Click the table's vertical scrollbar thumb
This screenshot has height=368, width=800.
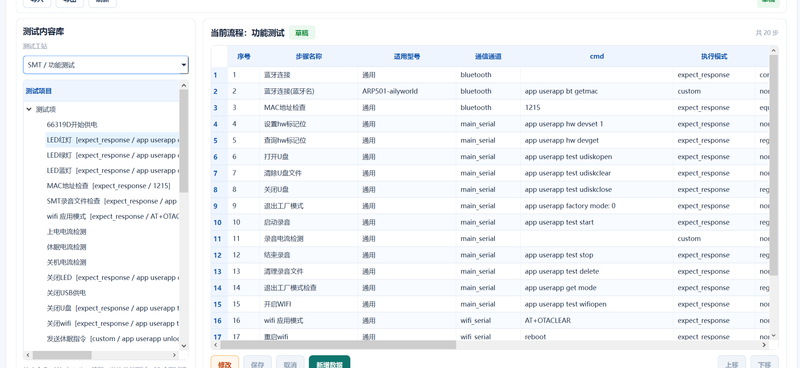[773, 165]
